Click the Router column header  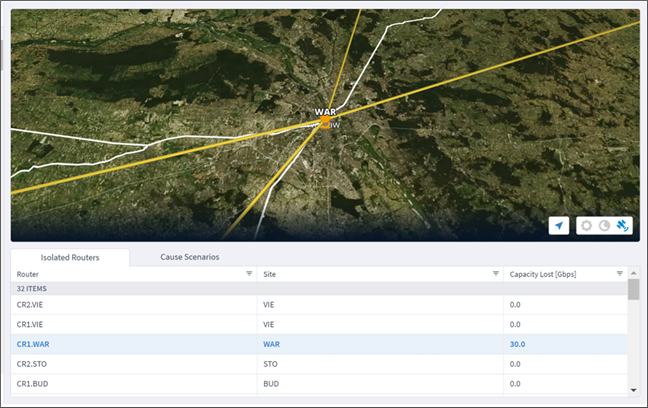coord(28,274)
